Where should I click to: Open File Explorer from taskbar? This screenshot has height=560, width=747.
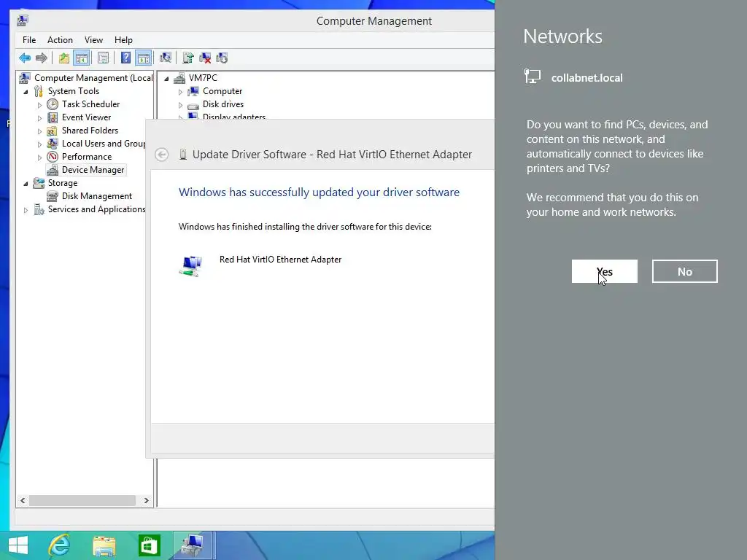click(x=104, y=545)
